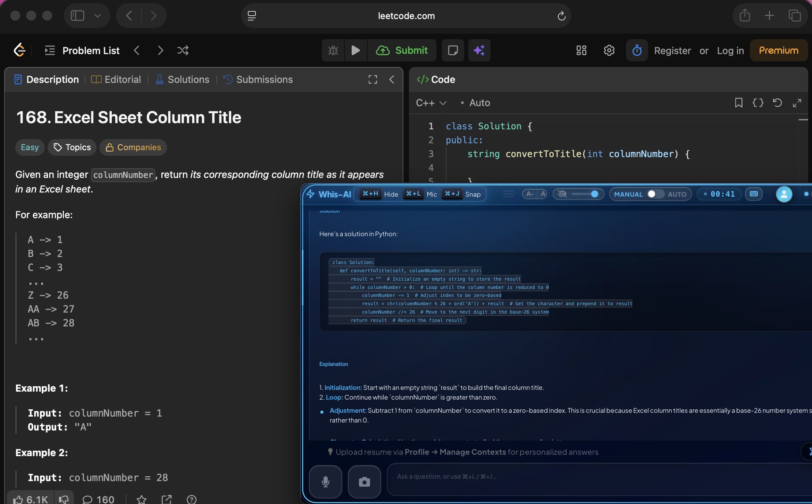The image size is (812, 504).
Task: Pick a random problem with shuffle icon
Action: tap(183, 50)
